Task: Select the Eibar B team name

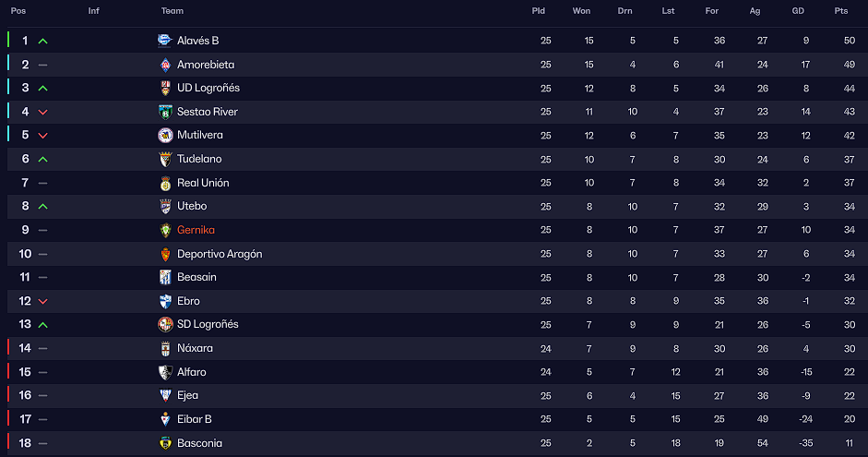Action: point(195,419)
